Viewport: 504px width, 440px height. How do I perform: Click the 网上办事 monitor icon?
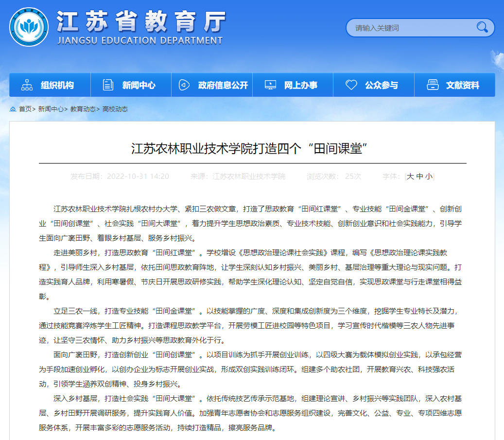pyautogui.click(x=270, y=85)
